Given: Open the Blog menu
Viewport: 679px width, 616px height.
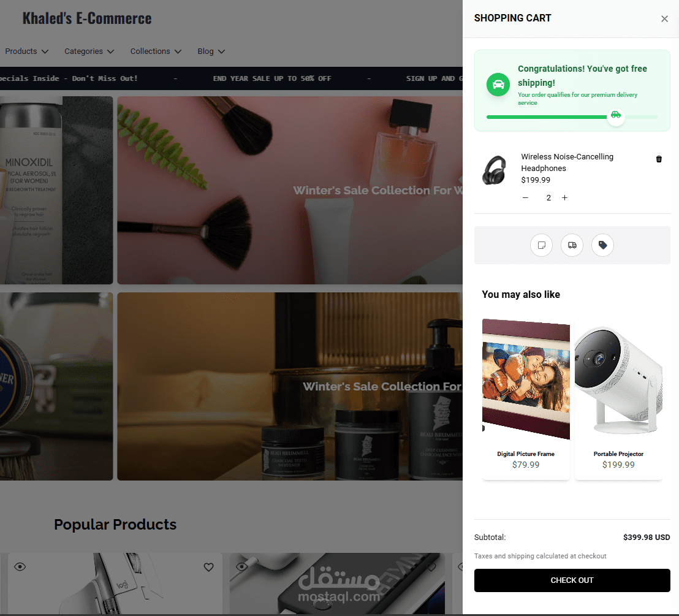Looking at the screenshot, I should point(211,51).
